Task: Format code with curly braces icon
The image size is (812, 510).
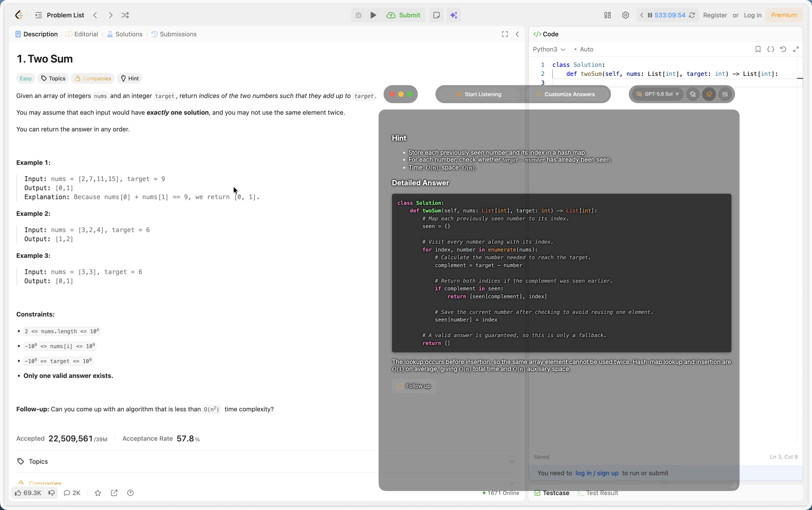Action: tap(770, 49)
